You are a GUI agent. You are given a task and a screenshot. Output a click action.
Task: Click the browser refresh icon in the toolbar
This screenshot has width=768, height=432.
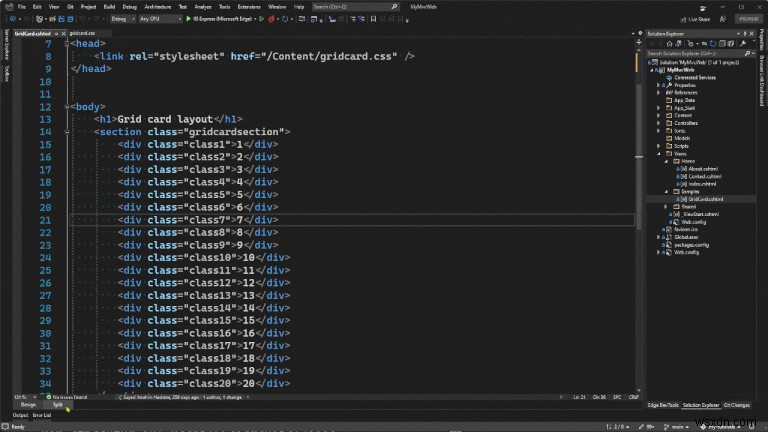tap(285, 19)
